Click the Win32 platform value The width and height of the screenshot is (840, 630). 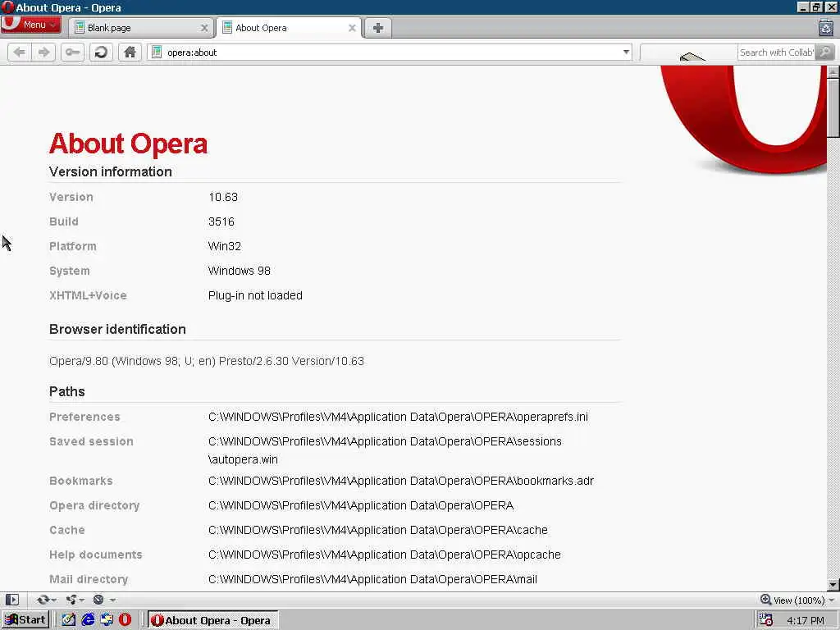click(x=225, y=246)
